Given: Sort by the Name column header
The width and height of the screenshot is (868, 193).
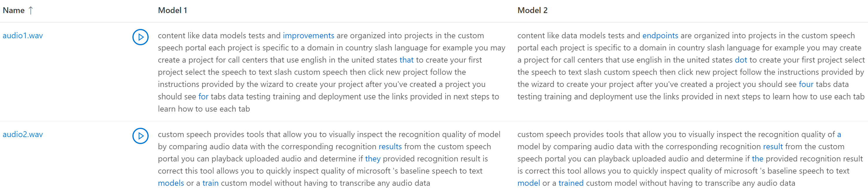Looking at the screenshot, I should [14, 10].
